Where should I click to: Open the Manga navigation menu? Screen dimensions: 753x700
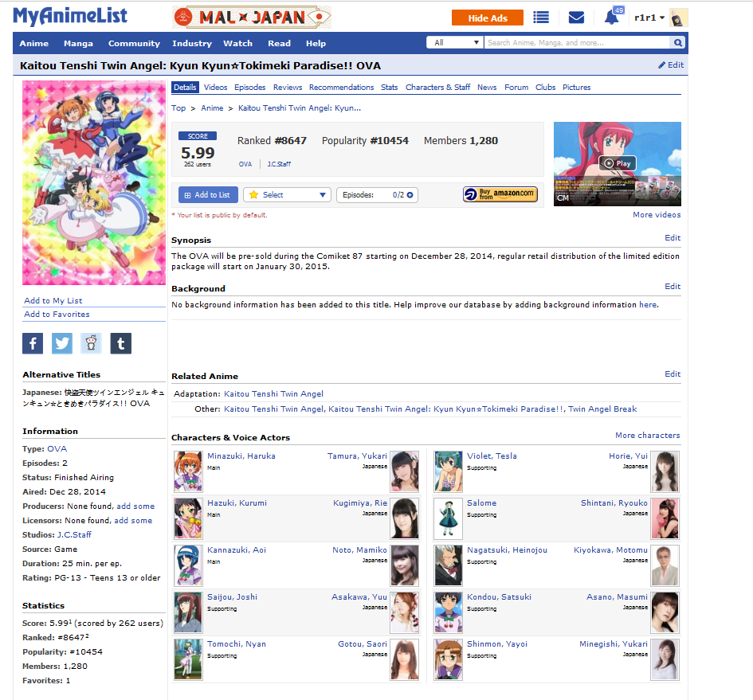pos(78,43)
